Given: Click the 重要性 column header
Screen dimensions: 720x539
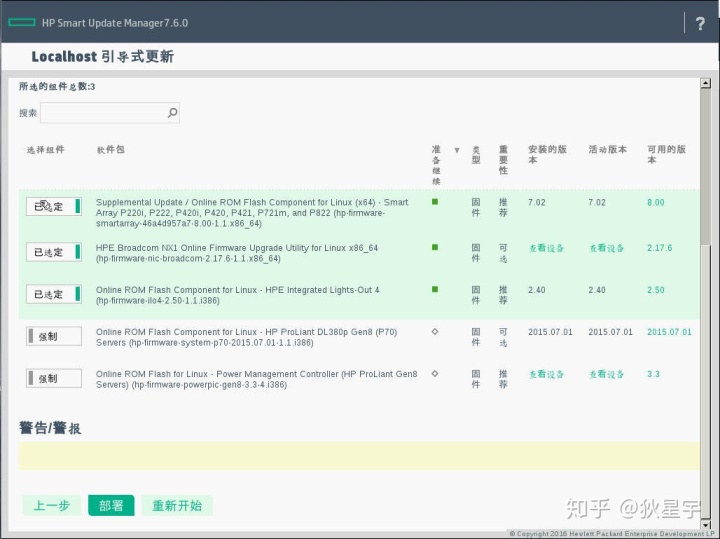Looking at the screenshot, I should tap(503, 160).
